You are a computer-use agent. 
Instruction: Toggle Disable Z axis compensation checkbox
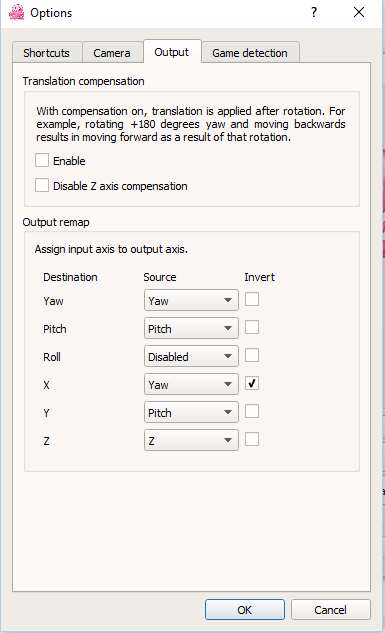pos(42,185)
